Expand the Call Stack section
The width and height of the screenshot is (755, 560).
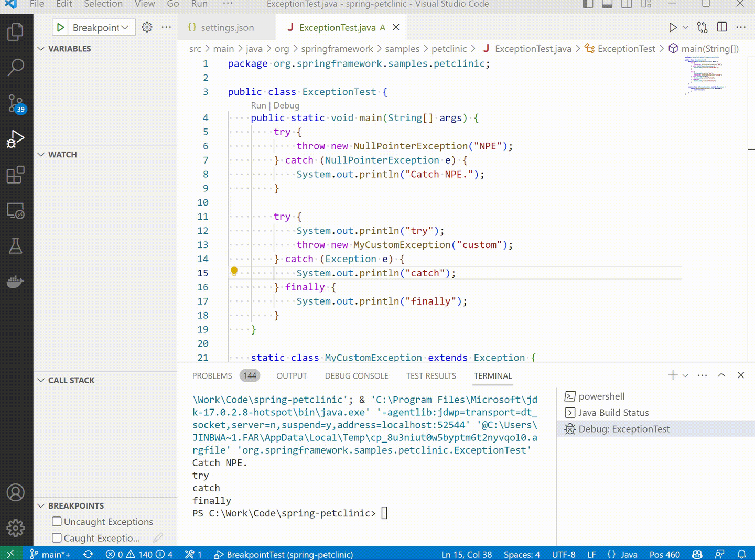[x=41, y=380]
